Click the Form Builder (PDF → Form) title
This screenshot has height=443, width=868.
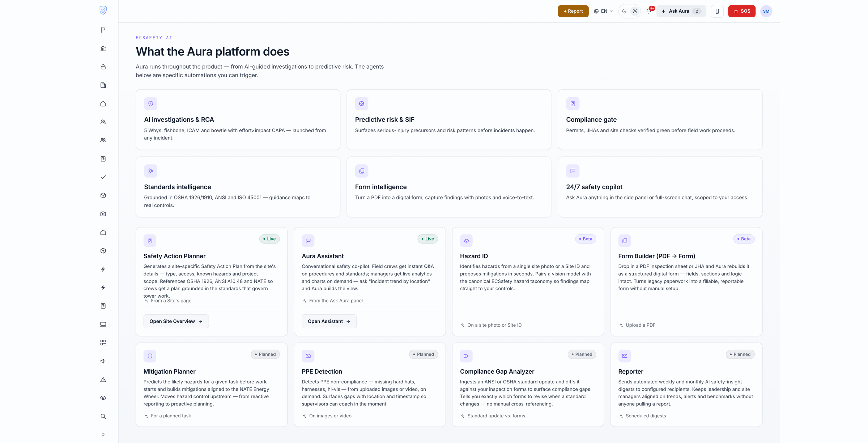pos(657,256)
